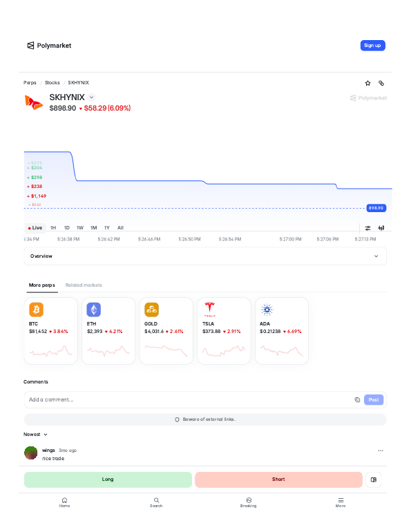Image resolution: width=411 pixels, height=532 pixels.
Task: Click the SKHYNIX breadcrumb
Action: point(78,83)
